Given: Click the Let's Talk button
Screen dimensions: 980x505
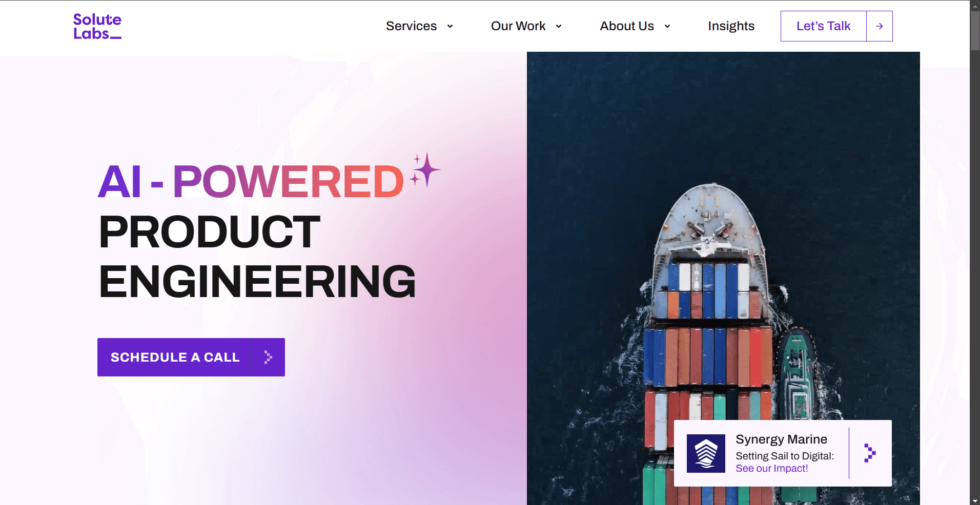Looking at the screenshot, I should point(823,26).
